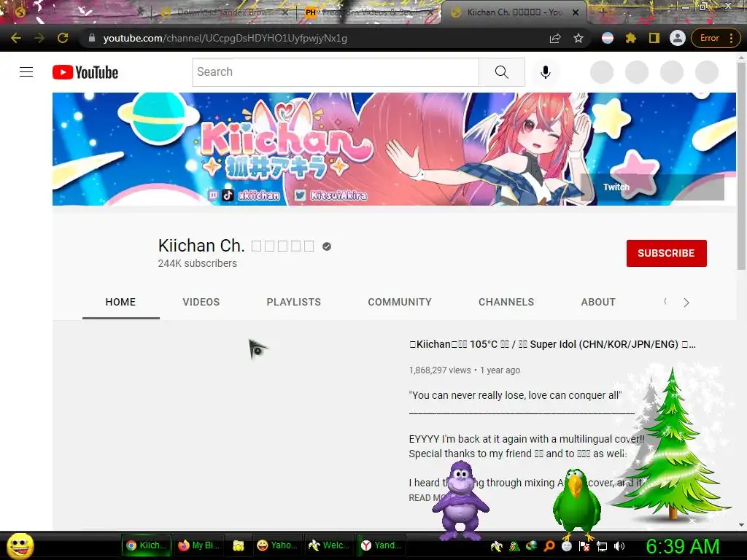Viewport: 747px width, 560px height.
Task: Click the browser forward arrow
Action: 39,38
